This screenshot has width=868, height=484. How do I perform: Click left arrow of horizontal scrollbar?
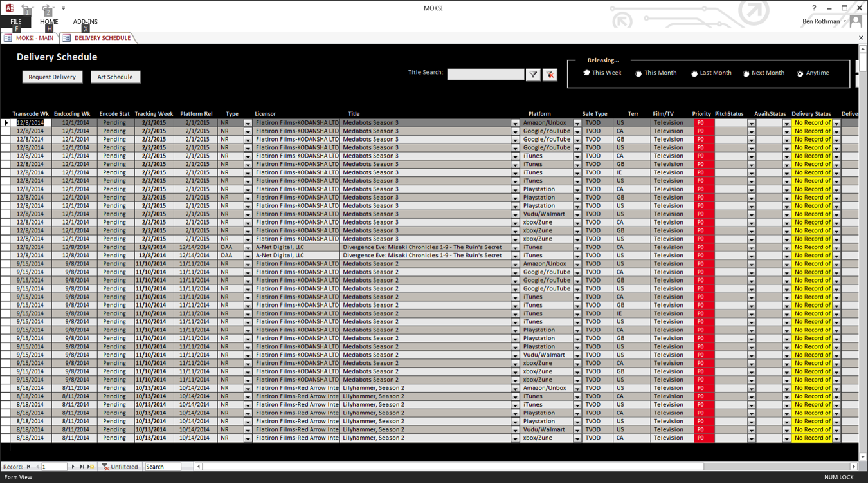pyautogui.click(x=199, y=467)
